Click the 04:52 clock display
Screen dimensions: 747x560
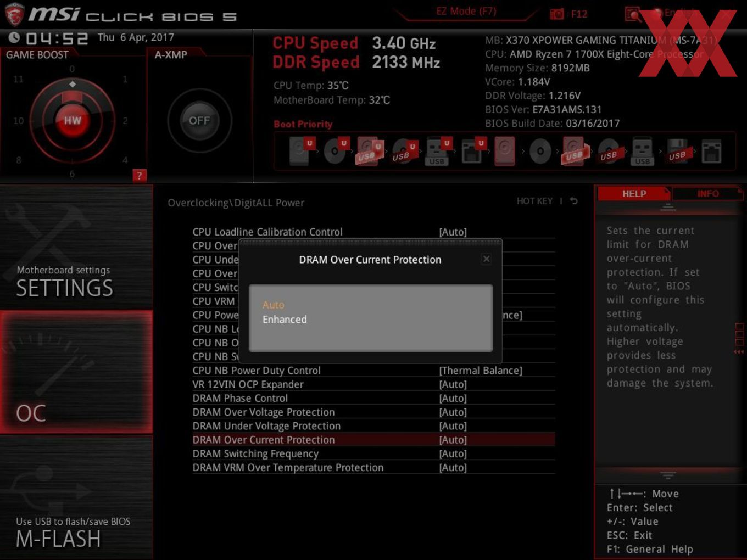point(57,39)
